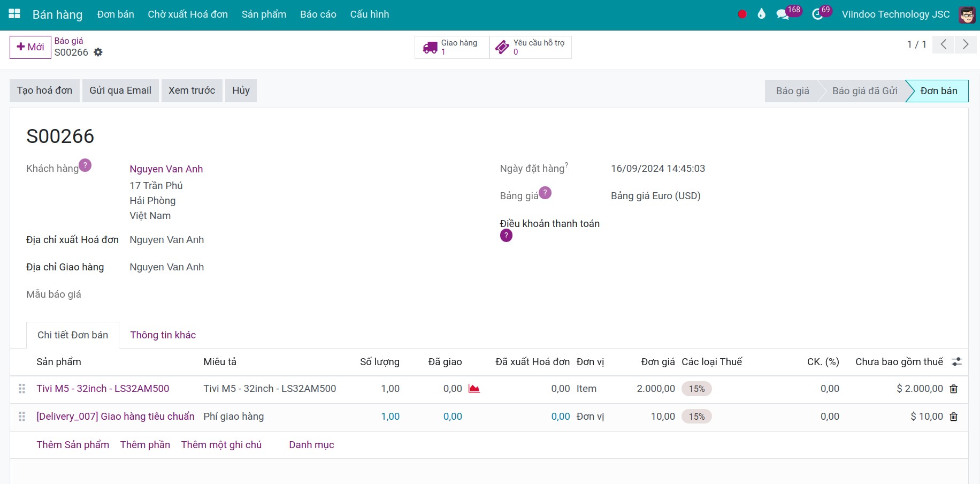Open the Yêu cầu hỗ trợ ticket button
Image resolution: width=980 pixels, height=484 pixels.
(x=530, y=47)
